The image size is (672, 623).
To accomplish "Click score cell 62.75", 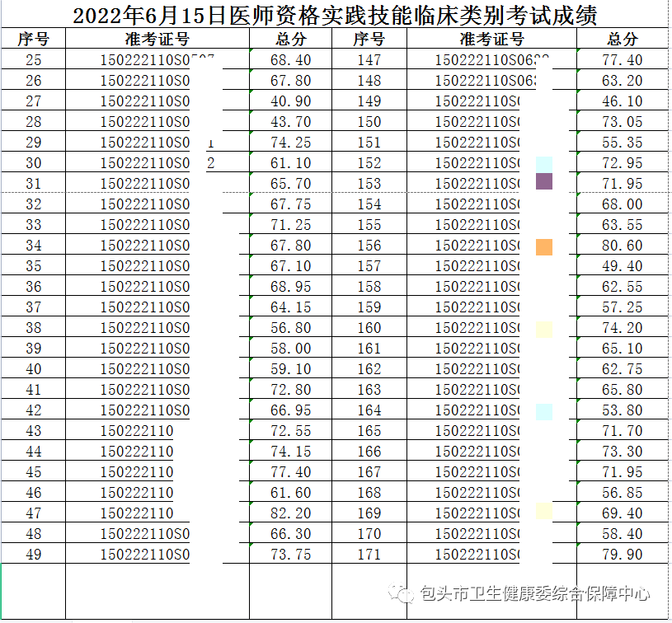I will point(623,368).
